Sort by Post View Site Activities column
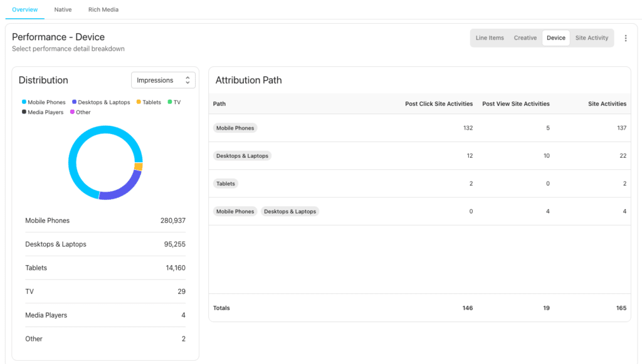The height and width of the screenshot is (364, 642). (x=515, y=104)
